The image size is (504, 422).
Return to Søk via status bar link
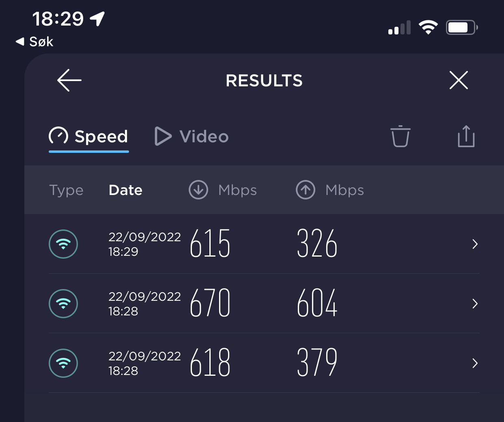coord(35,41)
